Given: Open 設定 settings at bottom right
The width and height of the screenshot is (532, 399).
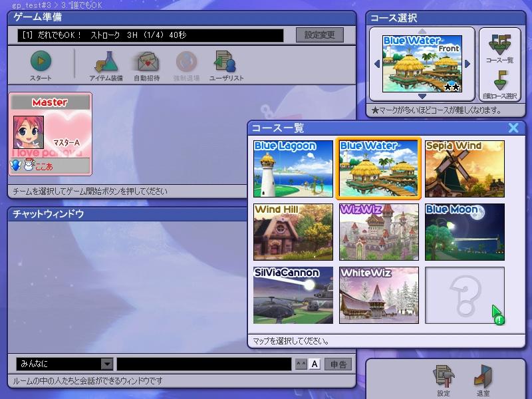Looking at the screenshot, I should pyautogui.click(x=444, y=380).
